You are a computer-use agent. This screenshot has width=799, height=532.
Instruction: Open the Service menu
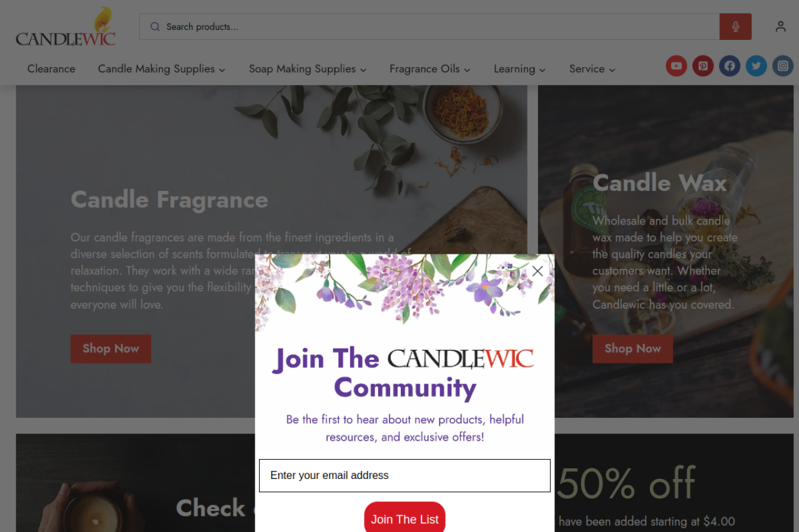pyautogui.click(x=592, y=69)
